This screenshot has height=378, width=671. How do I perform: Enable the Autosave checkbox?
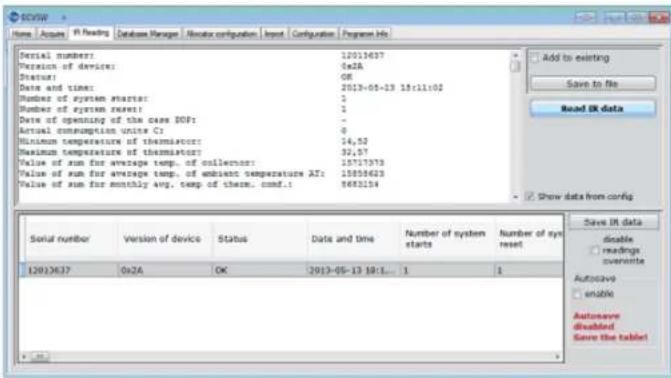577,294
